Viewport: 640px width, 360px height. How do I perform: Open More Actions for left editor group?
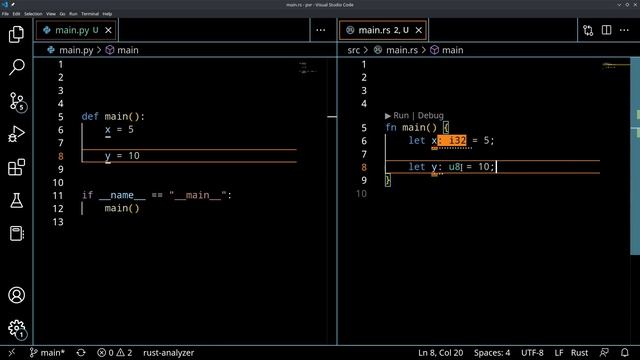click(x=321, y=30)
